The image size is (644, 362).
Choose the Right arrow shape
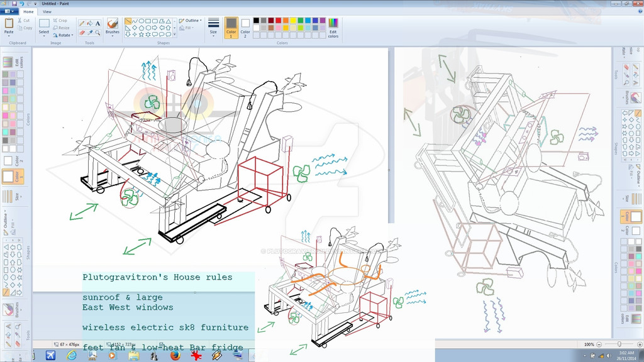155,28
